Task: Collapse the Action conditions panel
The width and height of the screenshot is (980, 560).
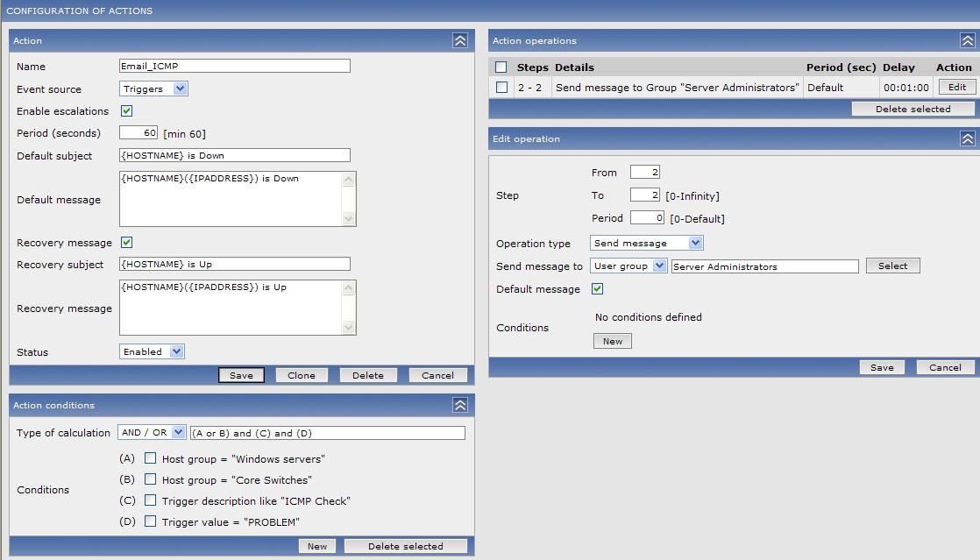Action: point(460,405)
